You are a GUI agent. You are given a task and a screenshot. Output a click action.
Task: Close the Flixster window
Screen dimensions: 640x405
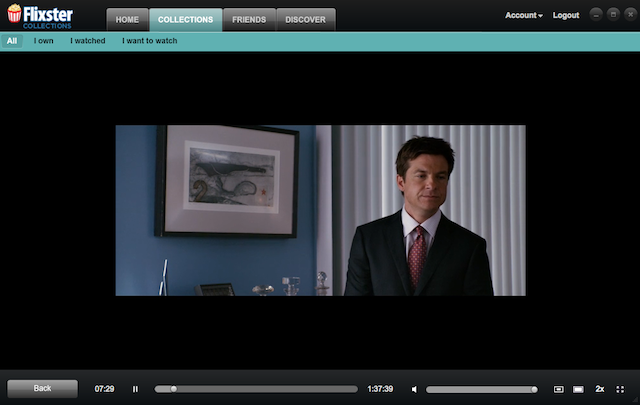pyautogui.click(x=631, y=15)
